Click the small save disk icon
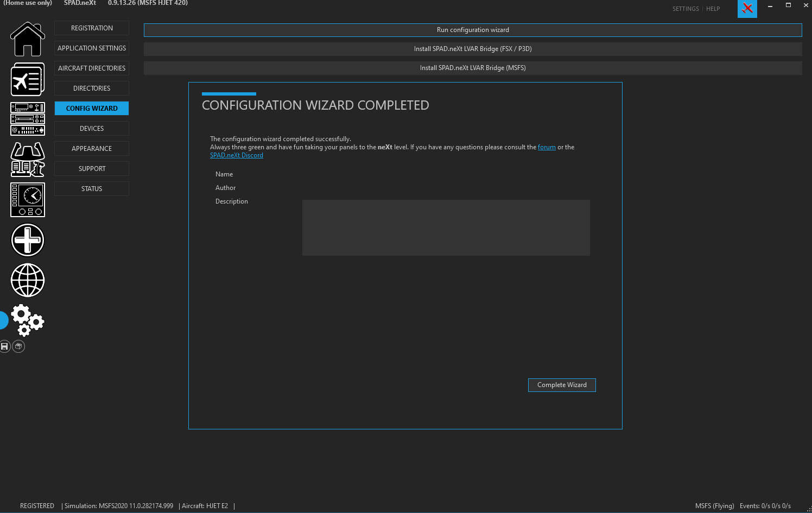The image size is (812, 513). point(5,346)
